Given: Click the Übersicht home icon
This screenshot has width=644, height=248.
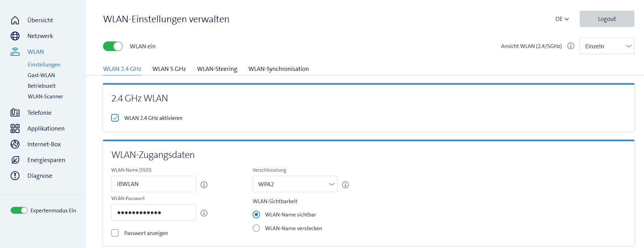Looking at the screenshot, I should coord(15,20).
